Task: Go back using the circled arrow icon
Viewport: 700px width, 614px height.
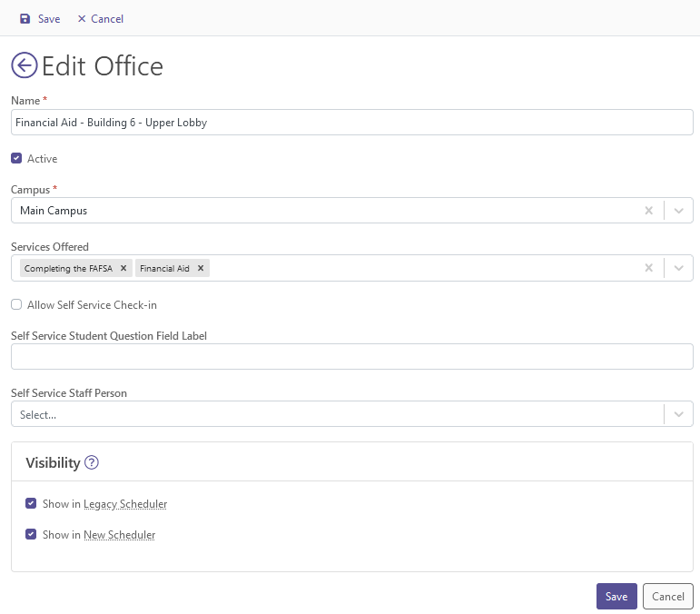Action: tap(25, 65)
